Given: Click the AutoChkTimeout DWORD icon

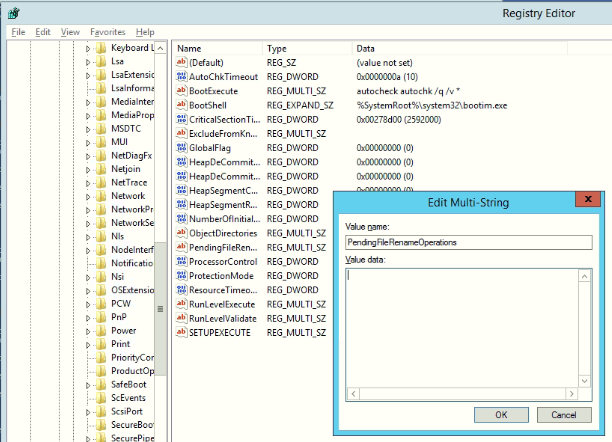Looking at the screenshot, I should (x=181, y=77).
